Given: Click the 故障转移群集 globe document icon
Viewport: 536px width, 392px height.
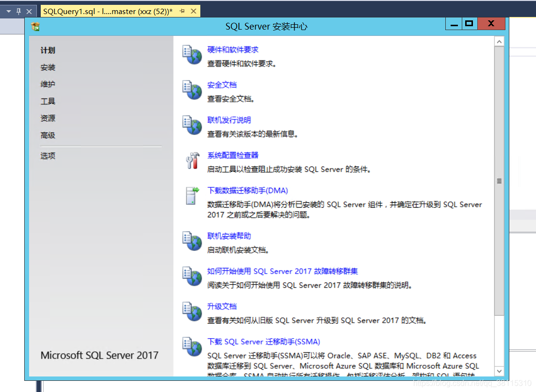Looking at the screenshot, I should 192,276.
